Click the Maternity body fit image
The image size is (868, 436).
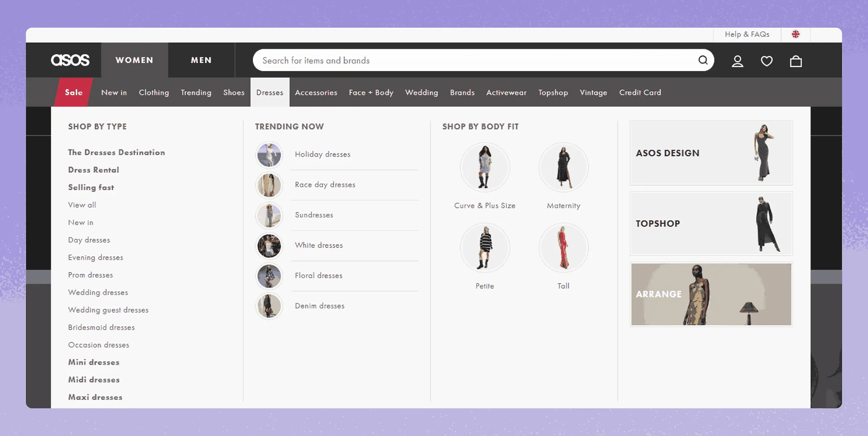tap(563, 167)
